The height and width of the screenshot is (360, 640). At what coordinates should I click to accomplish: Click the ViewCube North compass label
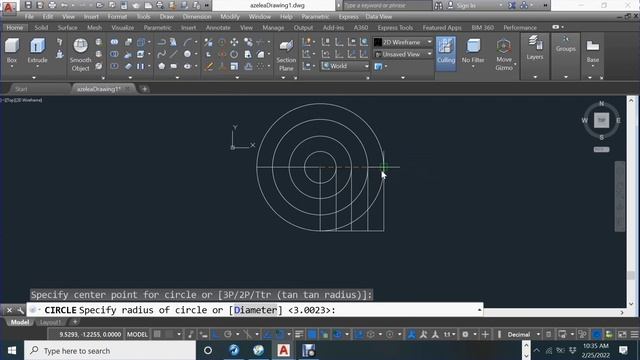tap(601, 104)
